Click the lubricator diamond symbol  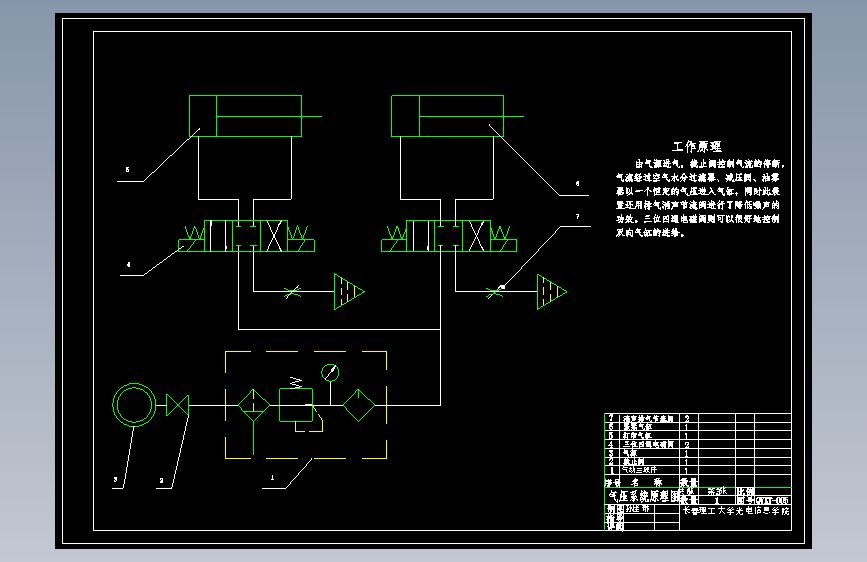pyautogui.click(x=359, y=405)
